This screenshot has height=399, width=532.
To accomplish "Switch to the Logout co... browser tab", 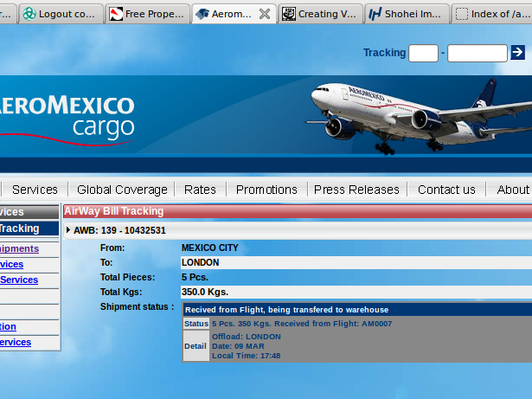I will [x=60, y=14].
